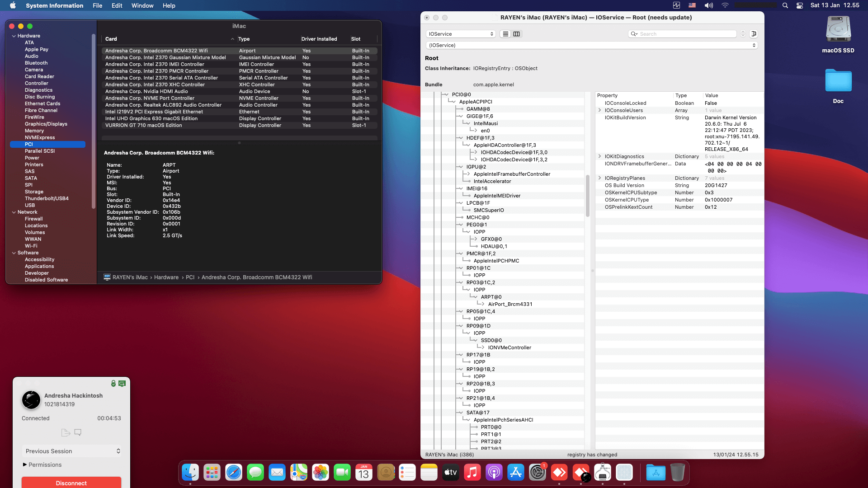This screenshot has height=488, width=868.
Task: Open Edit menu
Action: pos(117,5)
